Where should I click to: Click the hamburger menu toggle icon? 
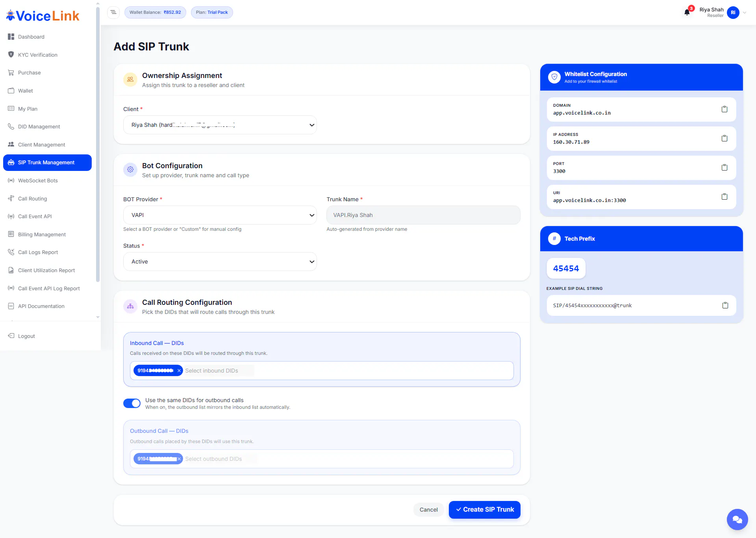click(113, 12)
